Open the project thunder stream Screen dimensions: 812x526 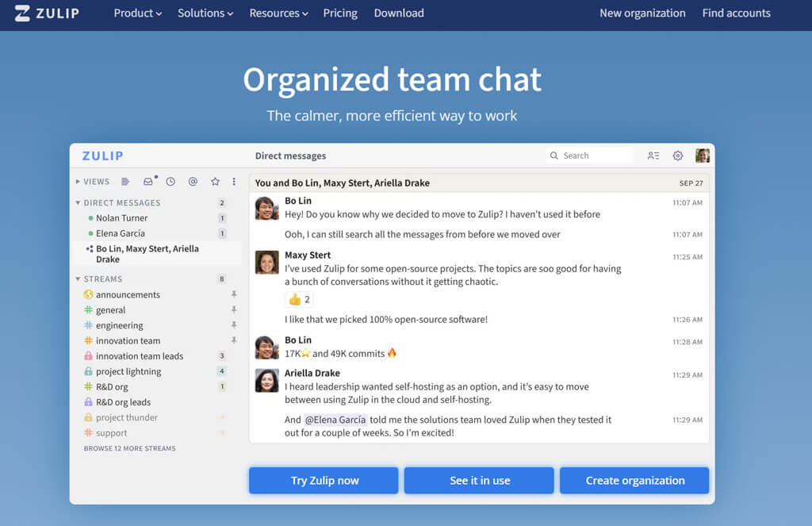126,417
